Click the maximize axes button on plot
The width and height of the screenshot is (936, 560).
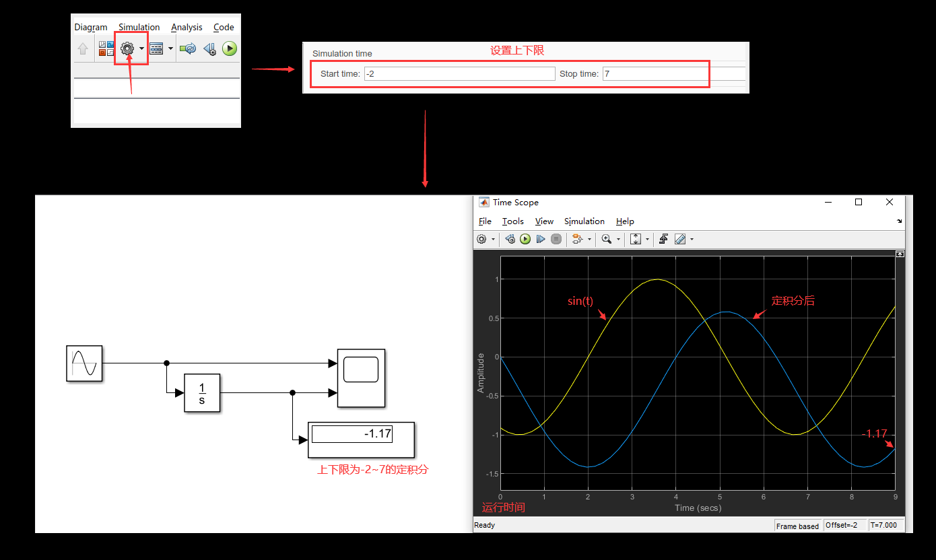(900, 254)
